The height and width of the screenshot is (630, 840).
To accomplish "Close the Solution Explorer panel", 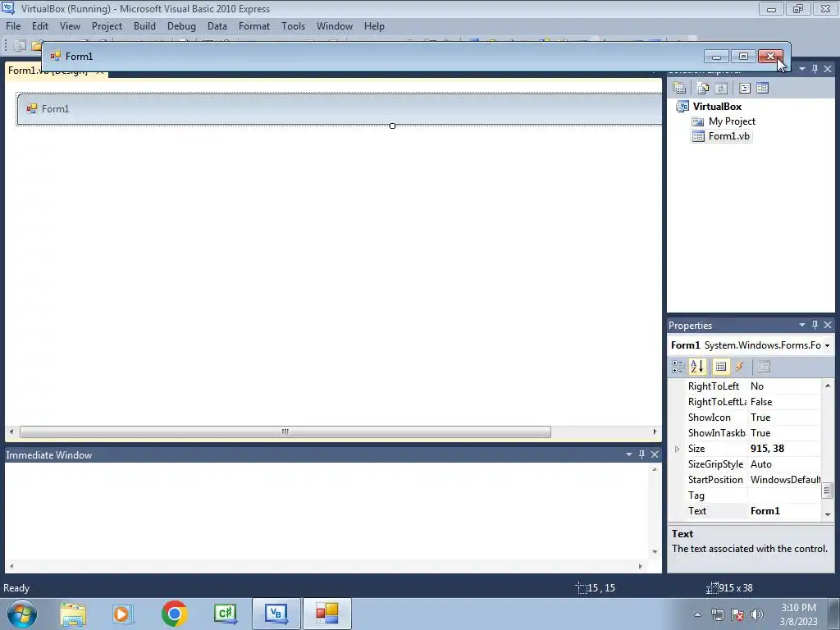I will tap(828, 69).
